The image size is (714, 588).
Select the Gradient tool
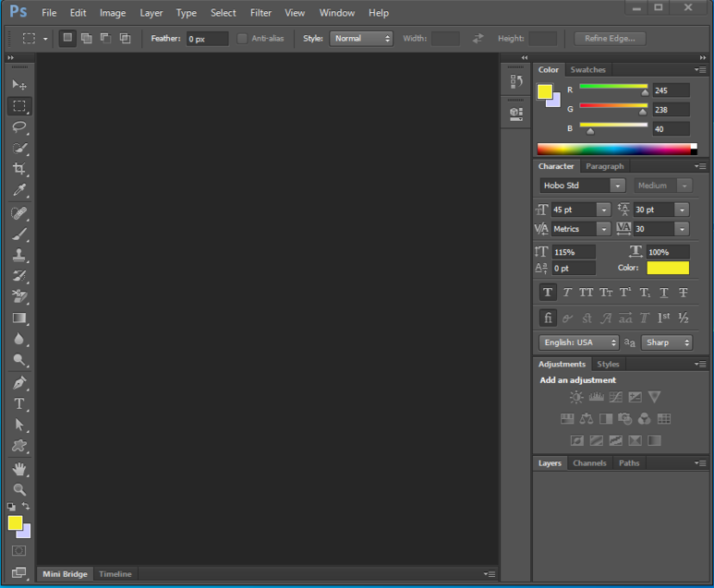click(19, 318)
